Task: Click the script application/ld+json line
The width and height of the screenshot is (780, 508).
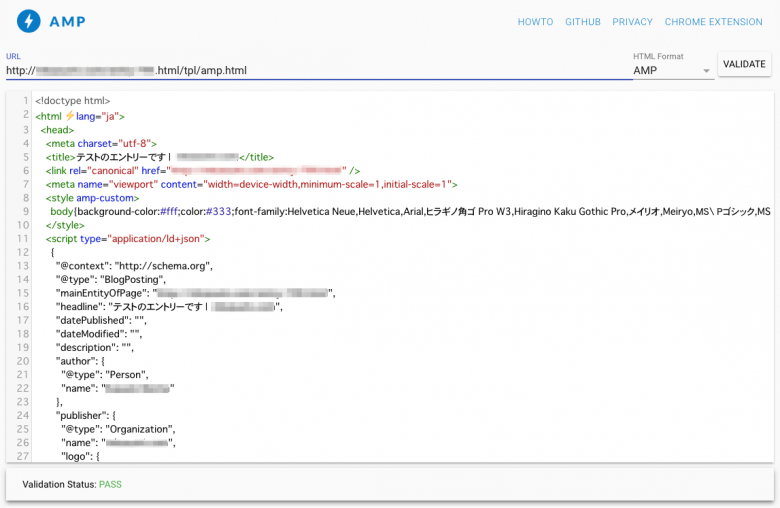Action: click(x=127, y=239)
